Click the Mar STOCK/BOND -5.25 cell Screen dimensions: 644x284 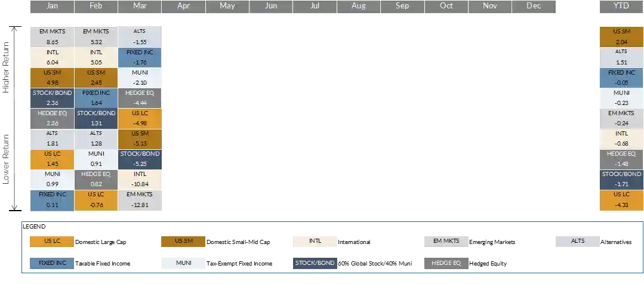tap(140, 160)
